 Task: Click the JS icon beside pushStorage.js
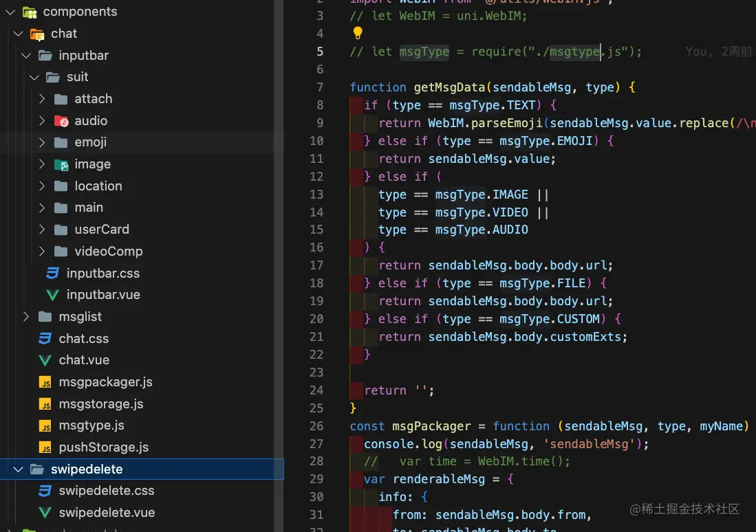(45, 447)
